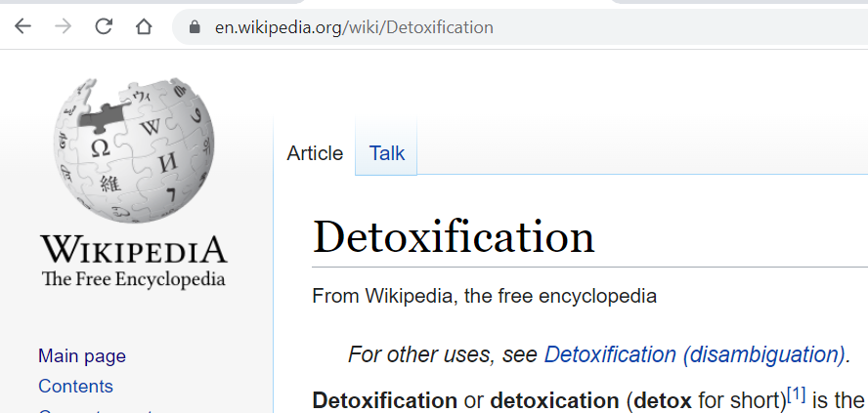Click the "For other uses, see" hatnote text

[x=443, y=354]
